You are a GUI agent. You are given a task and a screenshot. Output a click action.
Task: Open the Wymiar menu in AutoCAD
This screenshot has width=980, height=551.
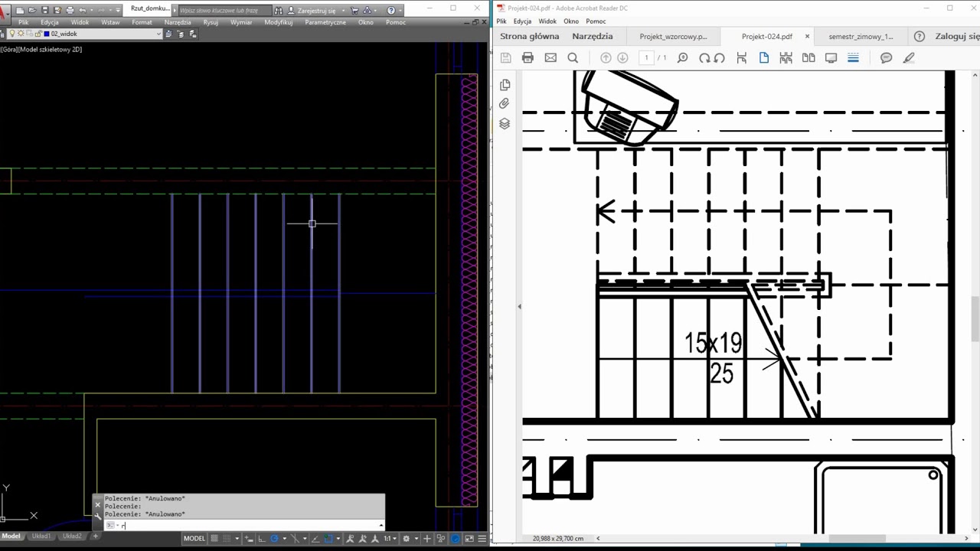coord(241,22)
